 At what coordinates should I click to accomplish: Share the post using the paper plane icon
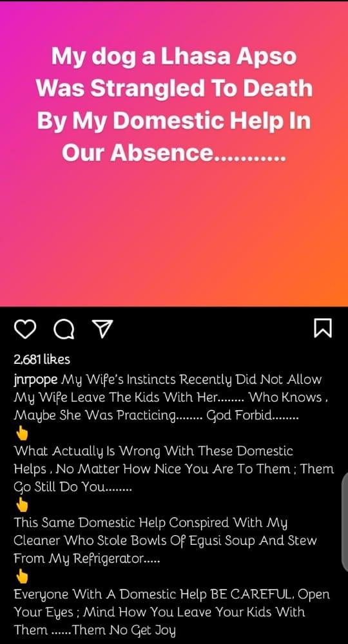[102, 329]
